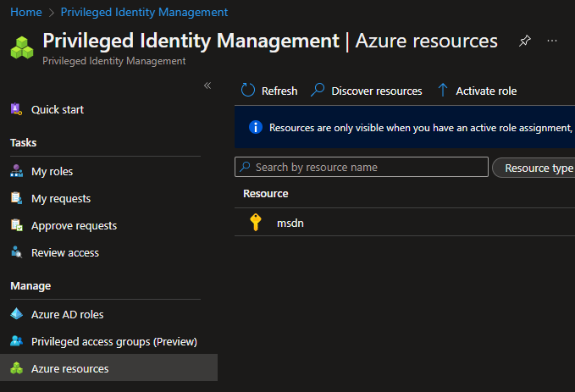The height and width of the screenshot is (392, 575).
Task: Click the Review access icon
Action: (x=16, y=252)
